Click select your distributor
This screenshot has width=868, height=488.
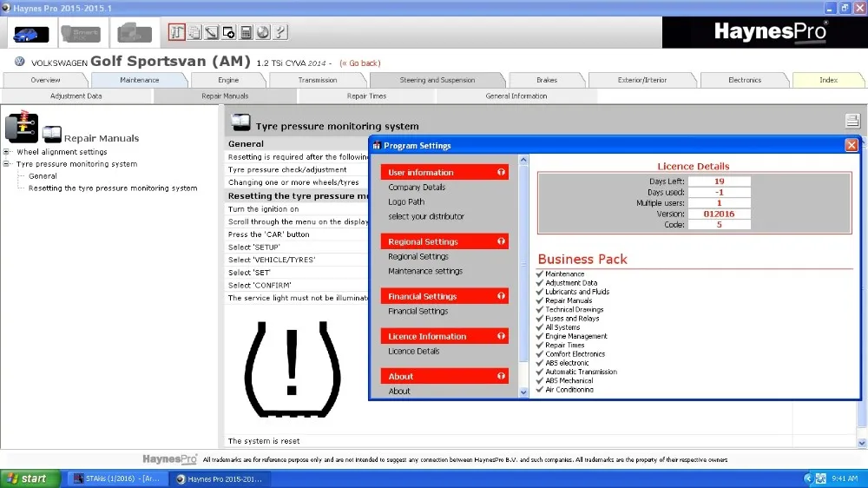tap(426, 216)
